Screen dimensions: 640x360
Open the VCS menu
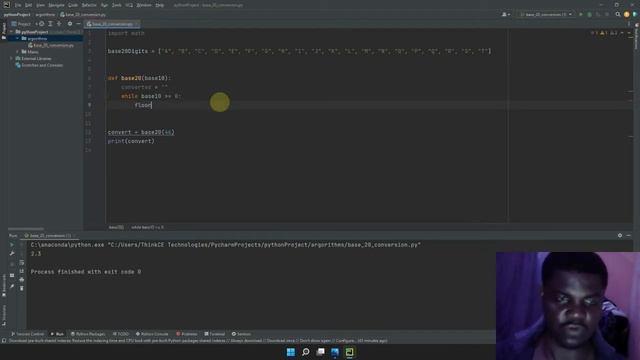[x=129, y=5]
